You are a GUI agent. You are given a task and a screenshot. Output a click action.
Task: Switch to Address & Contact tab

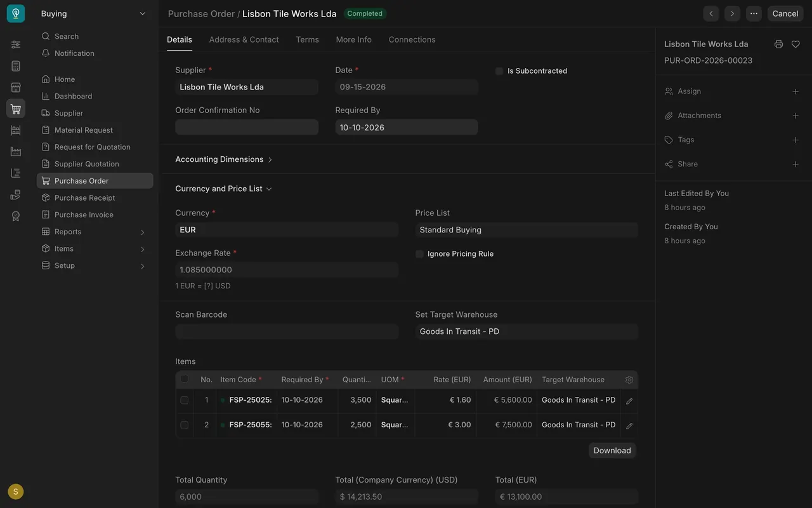244,39
